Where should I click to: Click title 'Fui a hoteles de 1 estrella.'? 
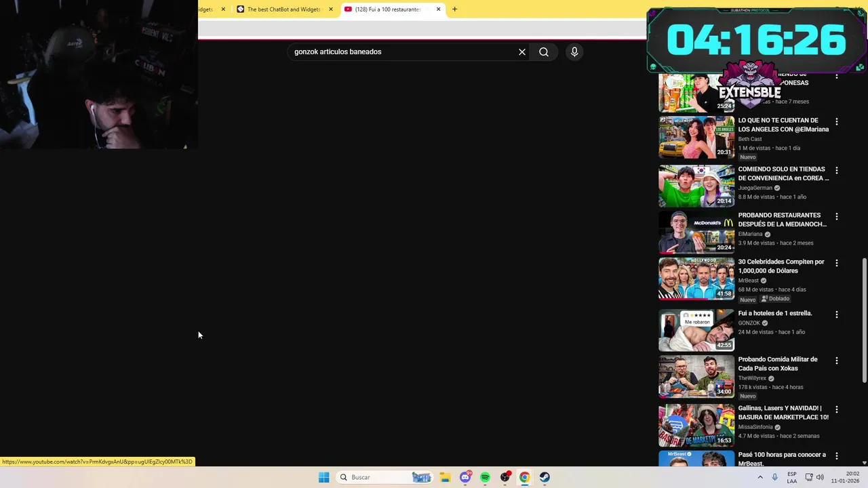(775, 313)
